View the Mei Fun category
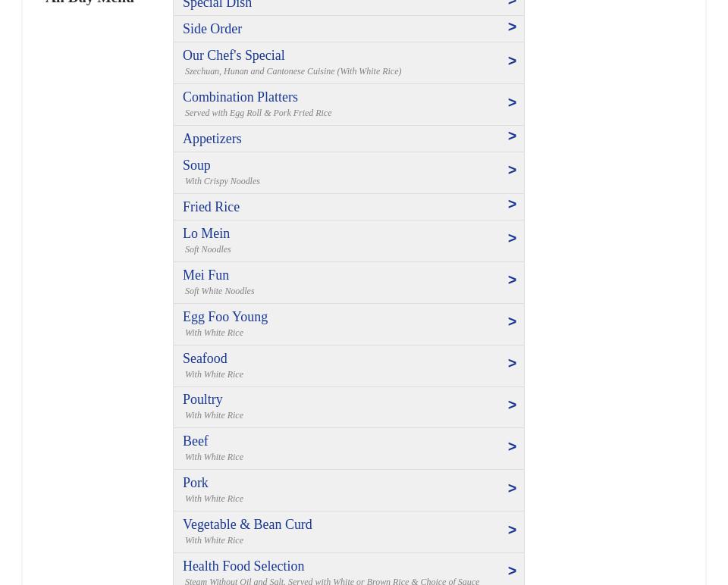Image resolution: width=728 pixels, height=585 pixels. pos(206,276)
